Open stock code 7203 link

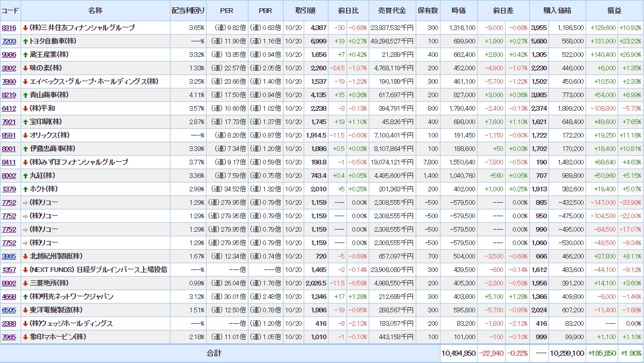coord(9,41)
